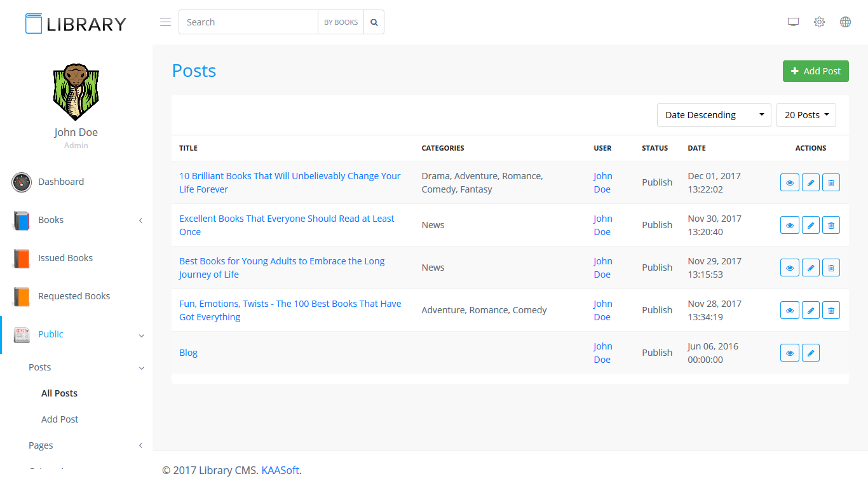
Task: Edit the 'Excellent Books' post via pencil icon
Action: (x=810, y=225)
